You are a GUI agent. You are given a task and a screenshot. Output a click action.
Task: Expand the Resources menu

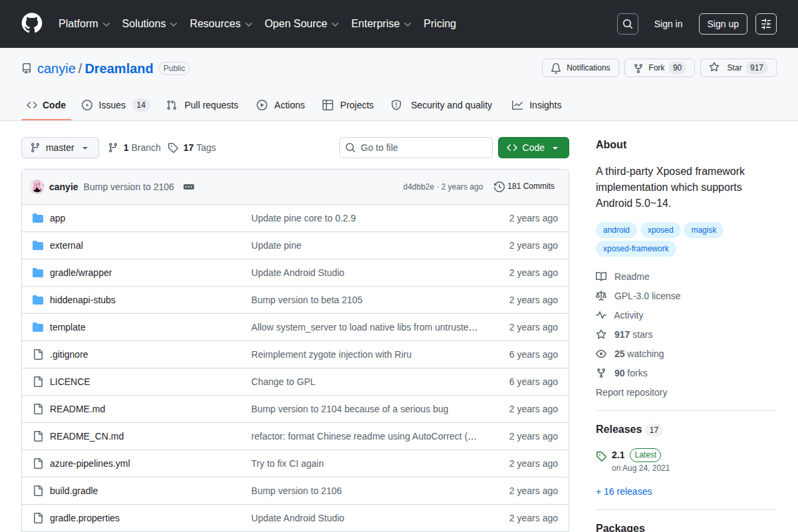pyautogui.click(x=221, y=24)
